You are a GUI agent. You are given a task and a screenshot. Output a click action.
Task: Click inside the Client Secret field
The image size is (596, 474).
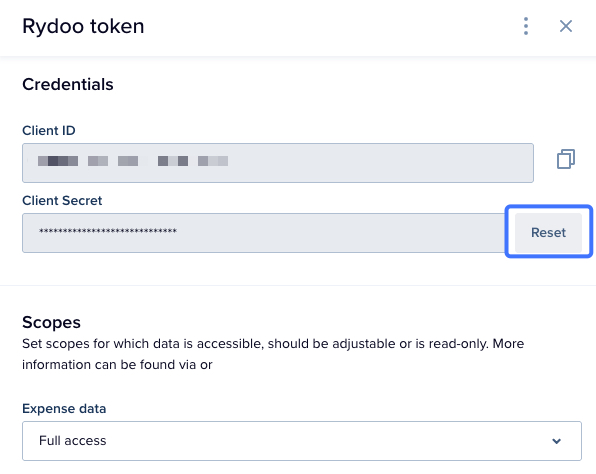(x=264, y=233)
